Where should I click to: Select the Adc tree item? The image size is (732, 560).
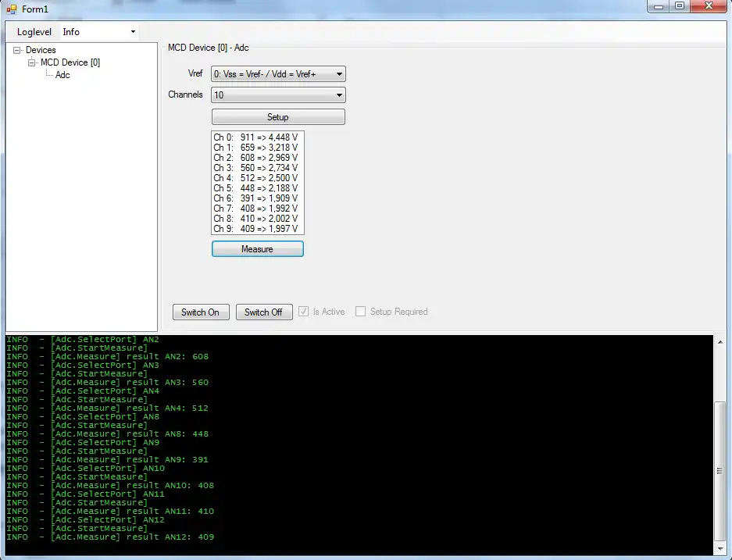pyautogui.click(x=62, y=75)
